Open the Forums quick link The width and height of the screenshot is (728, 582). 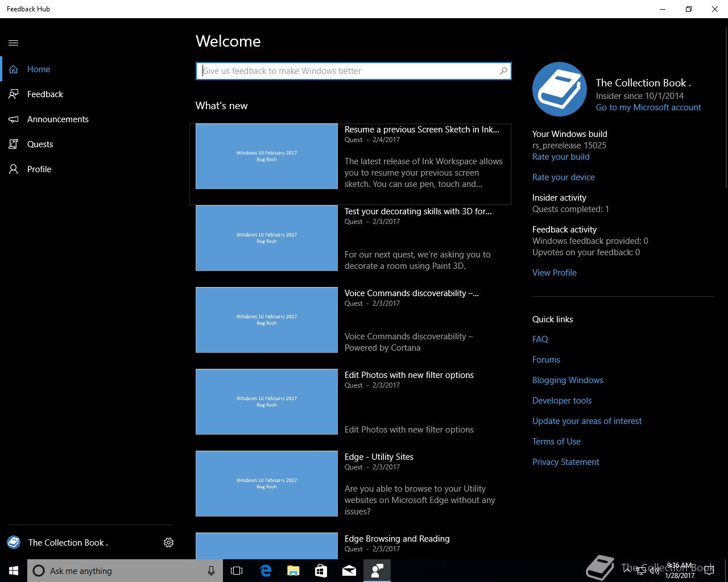(546, 360)
